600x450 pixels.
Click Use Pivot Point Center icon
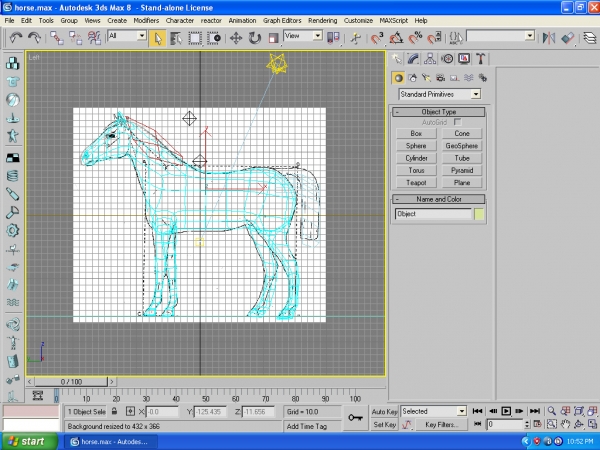pyautogui.click(x=333, y=38)
